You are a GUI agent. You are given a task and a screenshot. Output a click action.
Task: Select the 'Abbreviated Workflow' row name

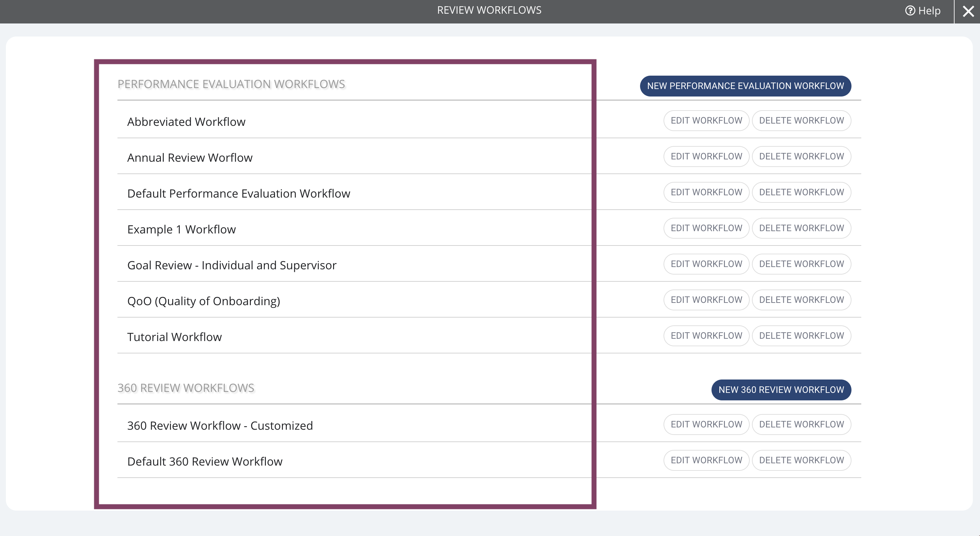tap(186, 122)
